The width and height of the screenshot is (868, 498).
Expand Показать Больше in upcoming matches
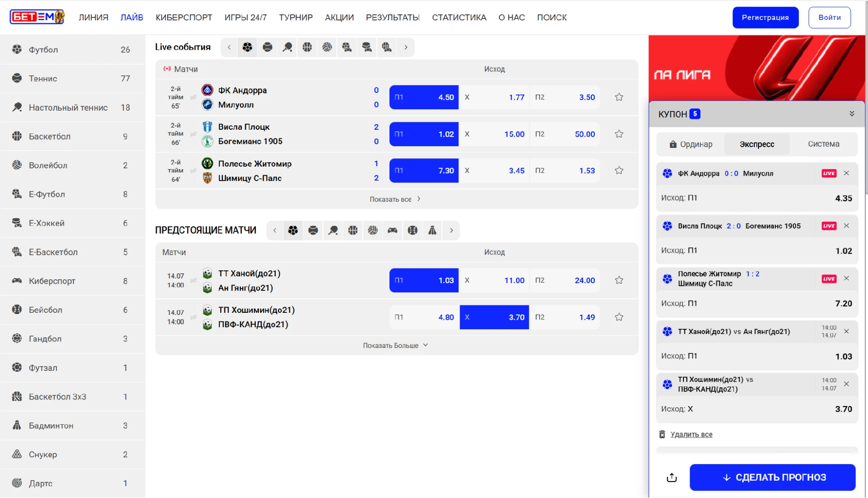[x=396, y=345]
